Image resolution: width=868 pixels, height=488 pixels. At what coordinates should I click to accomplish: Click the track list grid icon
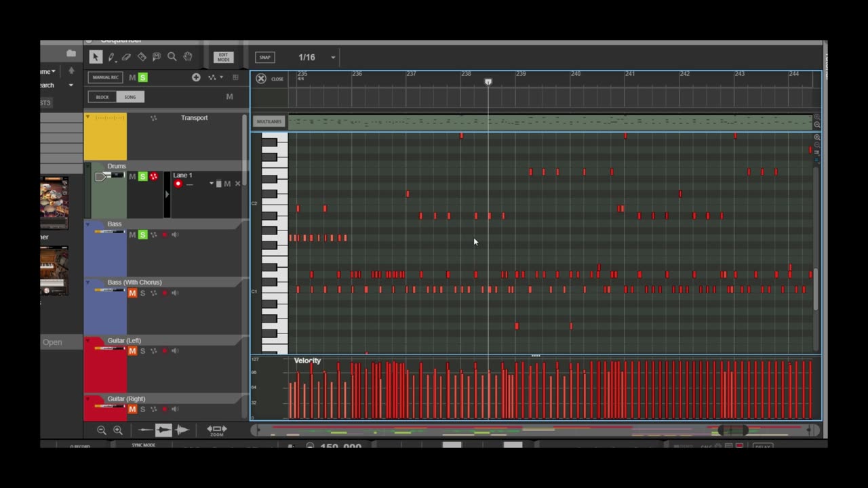click(x=235, y=77)
